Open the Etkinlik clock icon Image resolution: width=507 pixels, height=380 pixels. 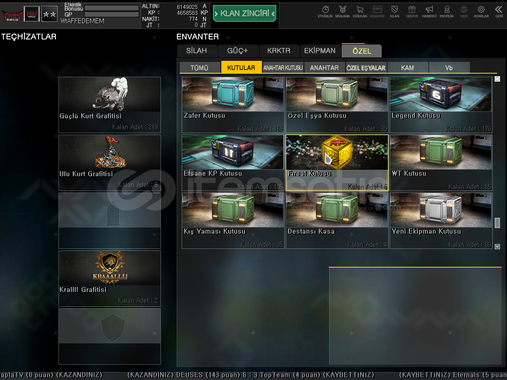click(x=325, y=11)
